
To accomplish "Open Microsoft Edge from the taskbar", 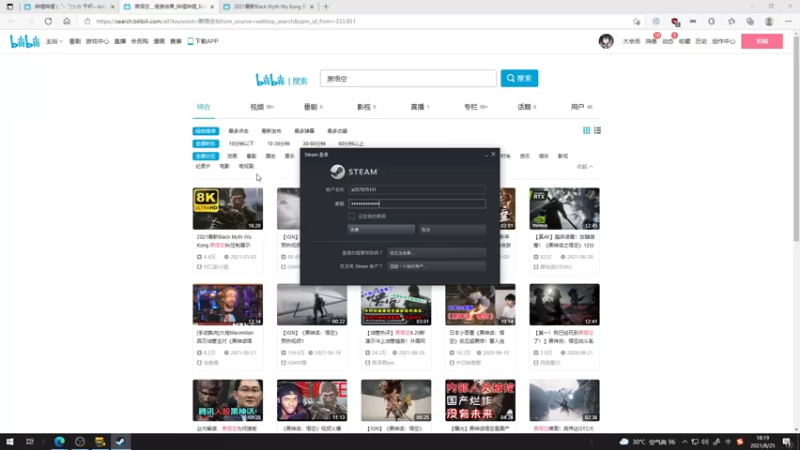I will tap(59, 442).
